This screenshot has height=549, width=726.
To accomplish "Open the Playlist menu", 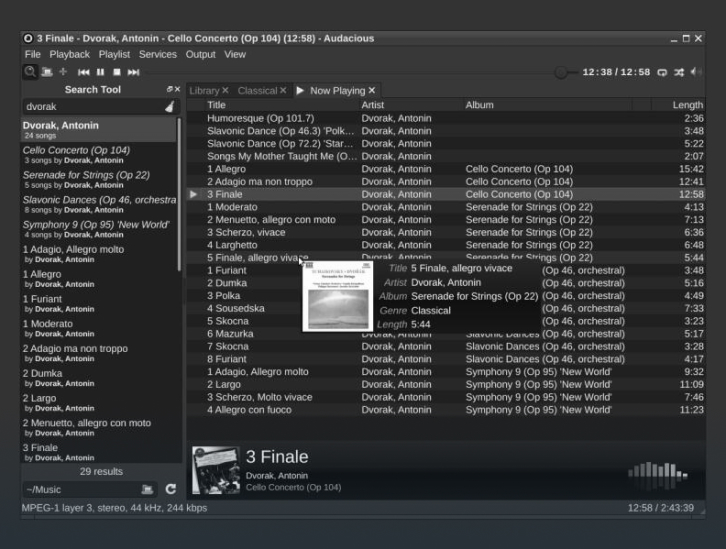I will [114, 54].
